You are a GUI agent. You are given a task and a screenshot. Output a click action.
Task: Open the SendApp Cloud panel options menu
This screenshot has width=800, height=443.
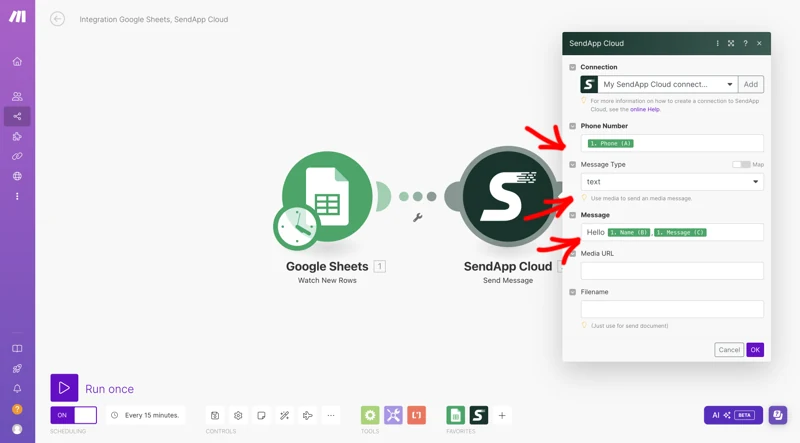[717, 43]
